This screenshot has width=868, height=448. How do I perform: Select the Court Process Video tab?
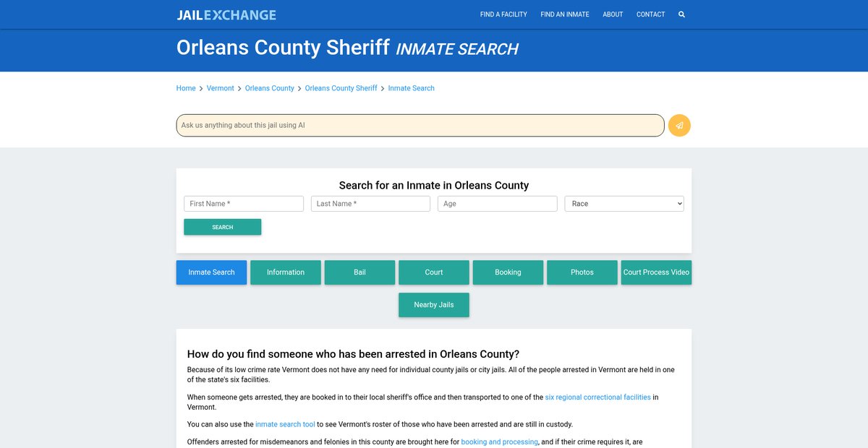point(656,272)
